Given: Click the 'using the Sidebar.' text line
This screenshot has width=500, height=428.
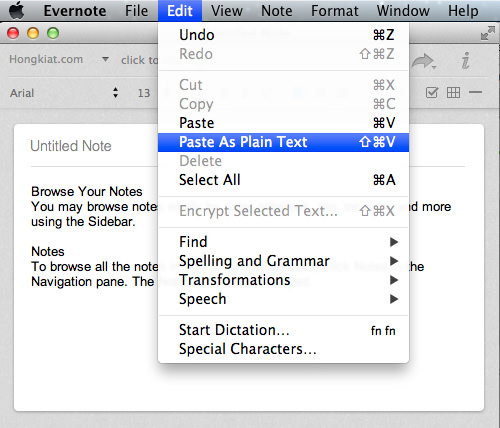Looking at the screenshot, I should tap(83, 222).
